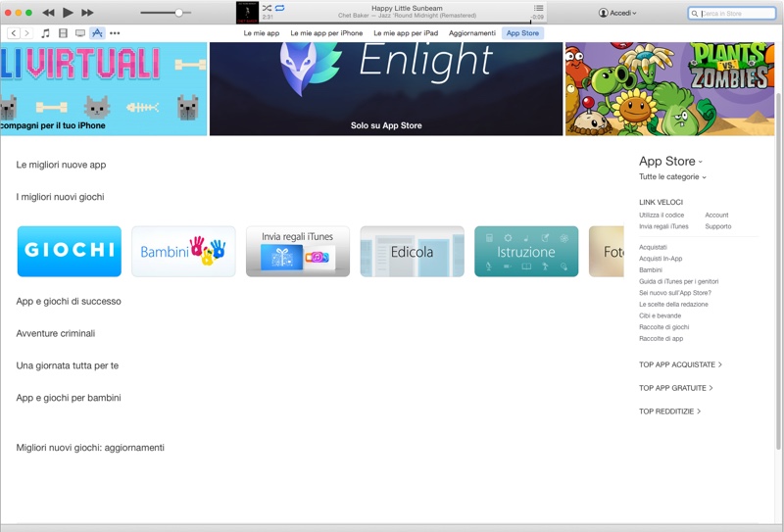
Task: Click the vertical page scrollbar
Action: (x=778, y=270)
